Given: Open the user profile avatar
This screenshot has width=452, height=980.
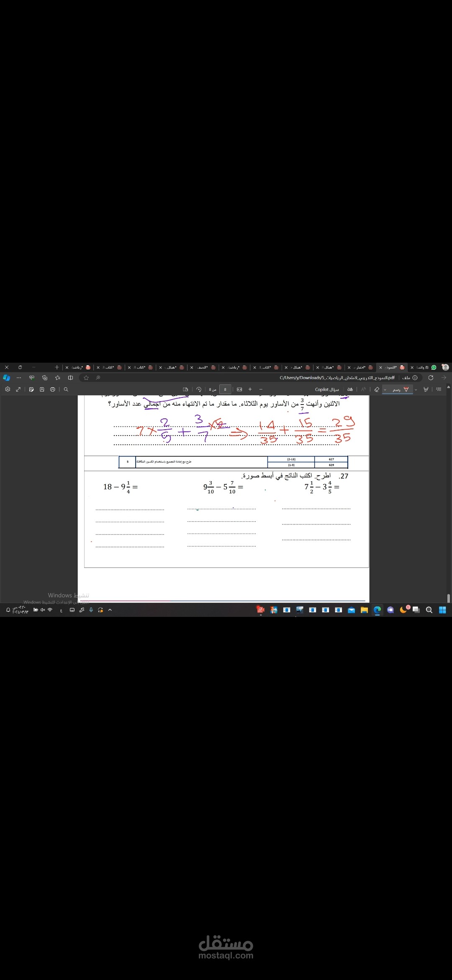Looking at the screenshot, I should 445,367.
